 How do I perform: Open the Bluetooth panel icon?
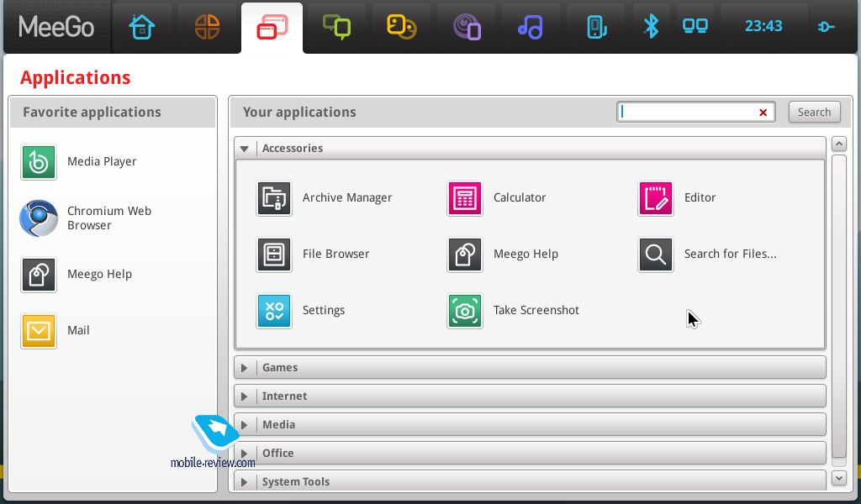(x=651, y=26)
